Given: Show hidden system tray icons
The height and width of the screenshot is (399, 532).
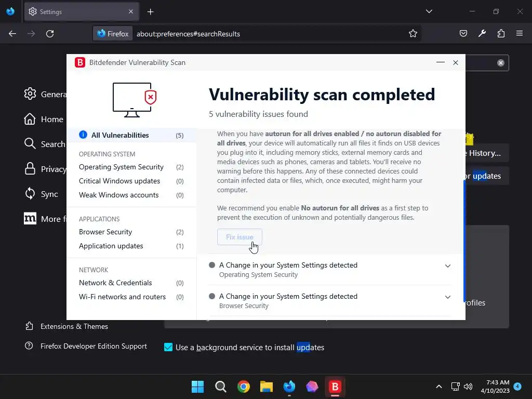Looking at the screenshot, I should pyautogui.click(x=438, y=387).
